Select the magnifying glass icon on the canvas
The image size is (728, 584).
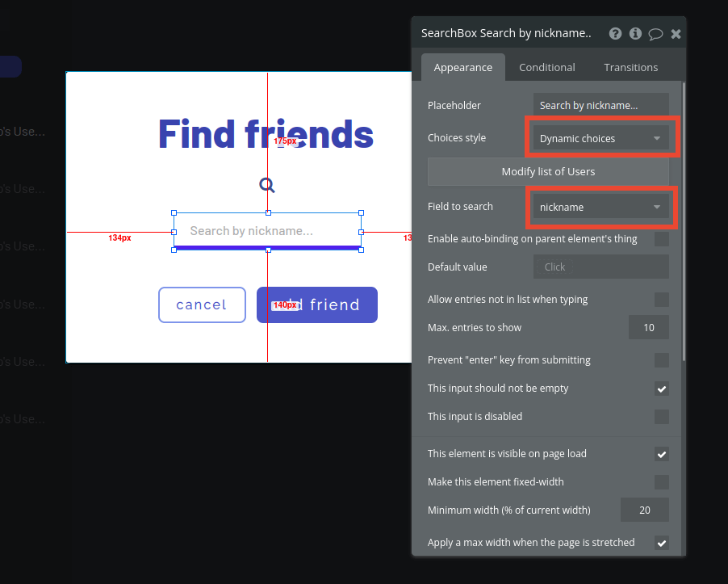pyautogui.click(x=266, y=184)
